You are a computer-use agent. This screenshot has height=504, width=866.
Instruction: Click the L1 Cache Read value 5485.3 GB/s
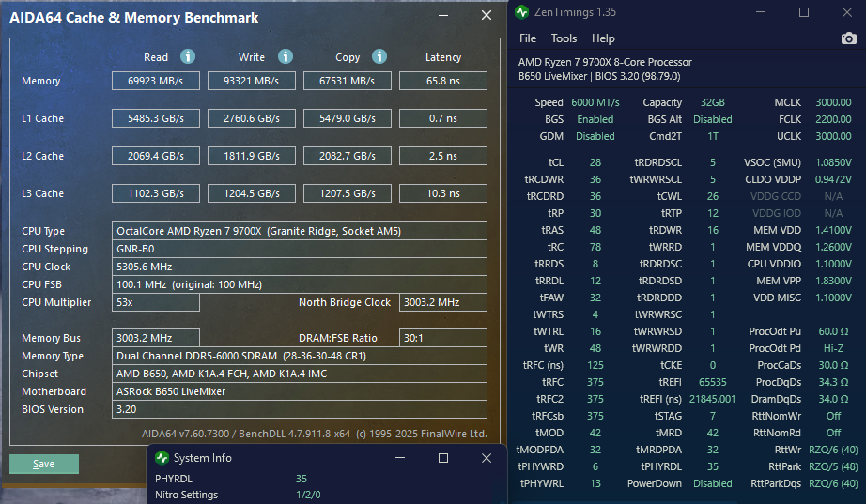click(156, 118)
